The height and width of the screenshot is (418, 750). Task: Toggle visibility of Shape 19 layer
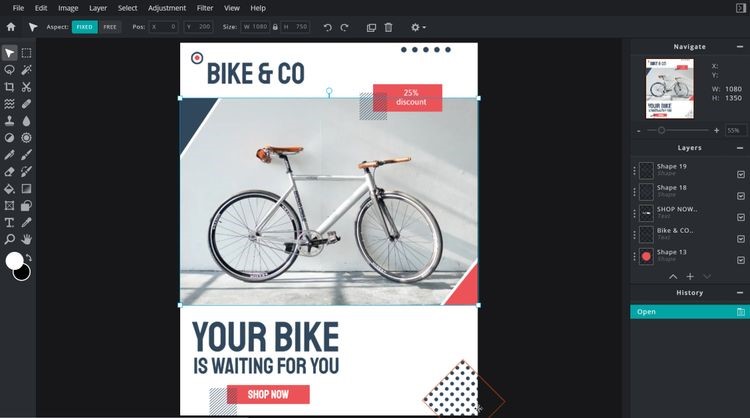[x=740, y=175]
